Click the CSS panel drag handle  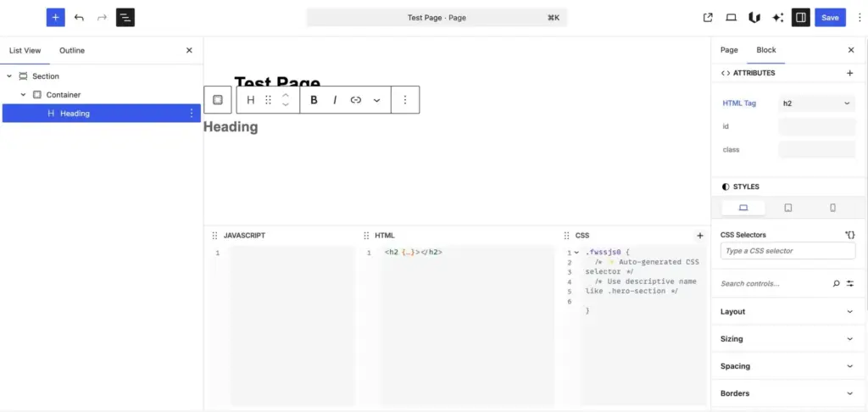coord(566,236)
